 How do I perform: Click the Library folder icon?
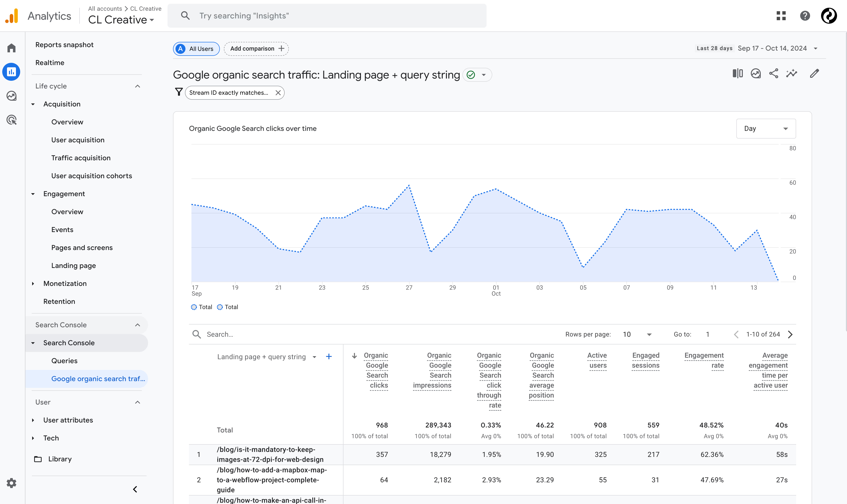38,459
